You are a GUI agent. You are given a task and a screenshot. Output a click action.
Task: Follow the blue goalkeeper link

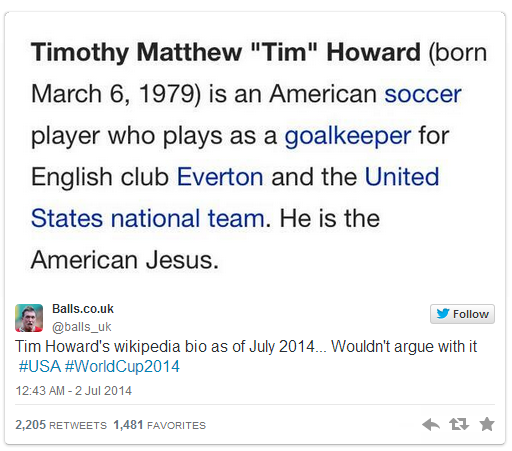point(348,137)
